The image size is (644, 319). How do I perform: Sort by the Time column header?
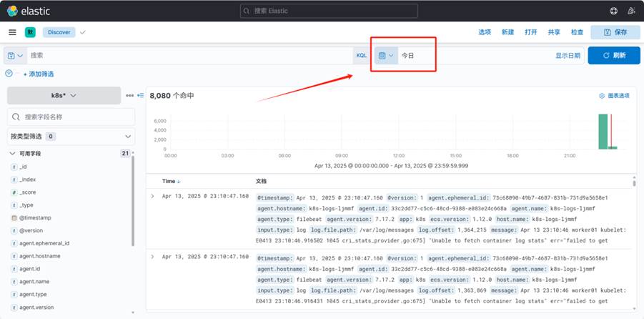172,181
